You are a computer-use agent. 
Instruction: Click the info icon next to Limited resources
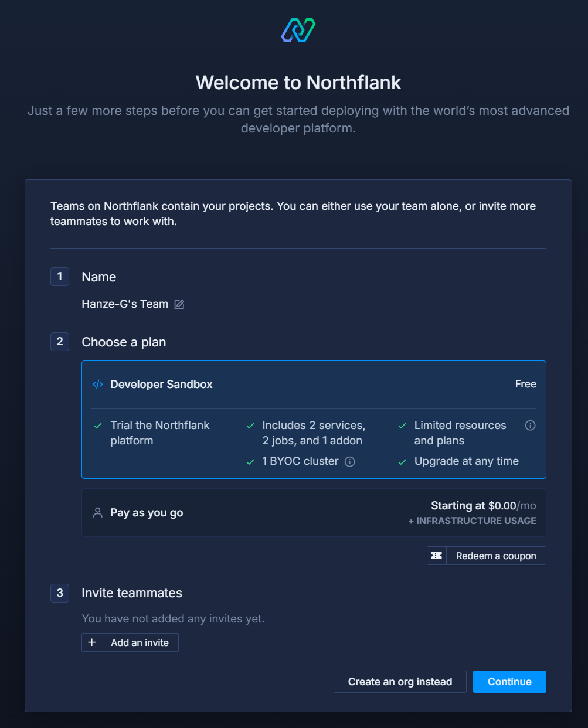530,426
